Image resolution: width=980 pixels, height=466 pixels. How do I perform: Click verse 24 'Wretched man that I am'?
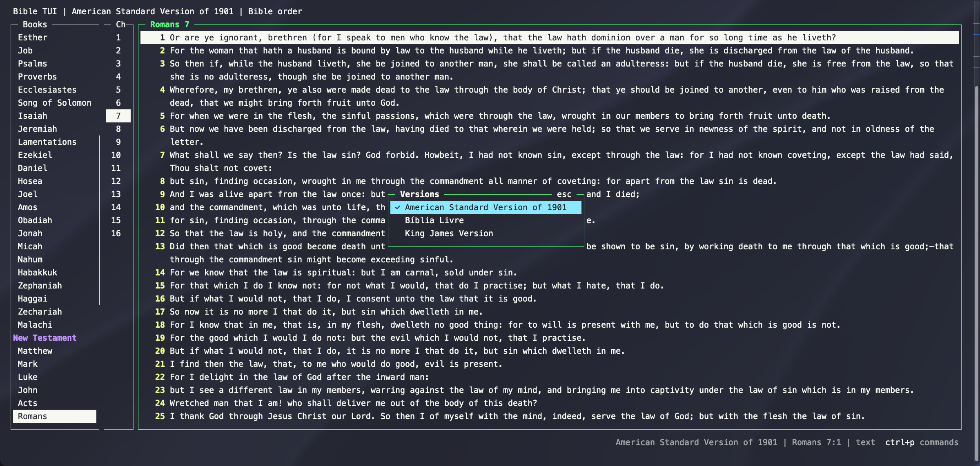[x=550, y=403]
